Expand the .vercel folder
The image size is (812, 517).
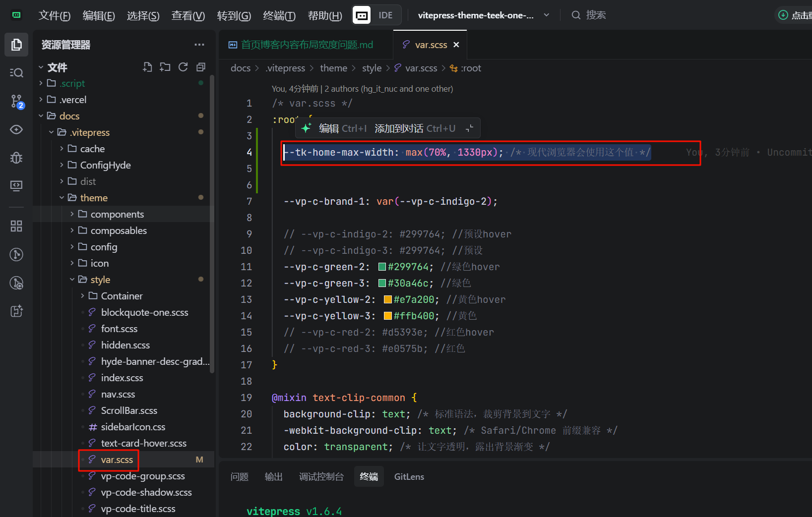pos(41,100)
